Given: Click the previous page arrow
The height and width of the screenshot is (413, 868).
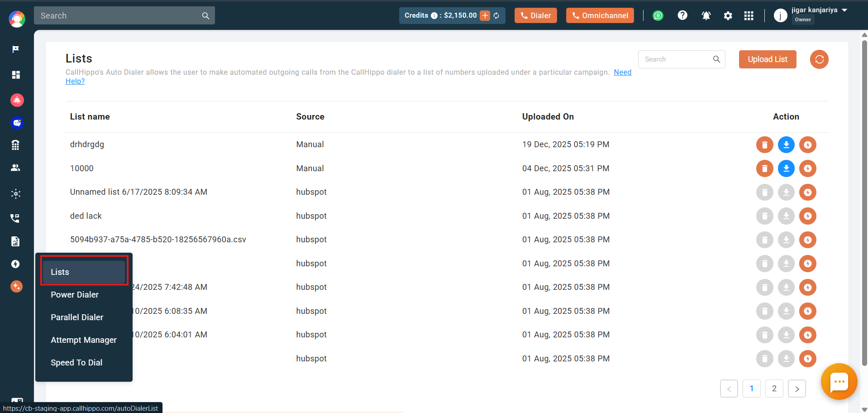Looking at the screenshot, I should click(729, 389).
